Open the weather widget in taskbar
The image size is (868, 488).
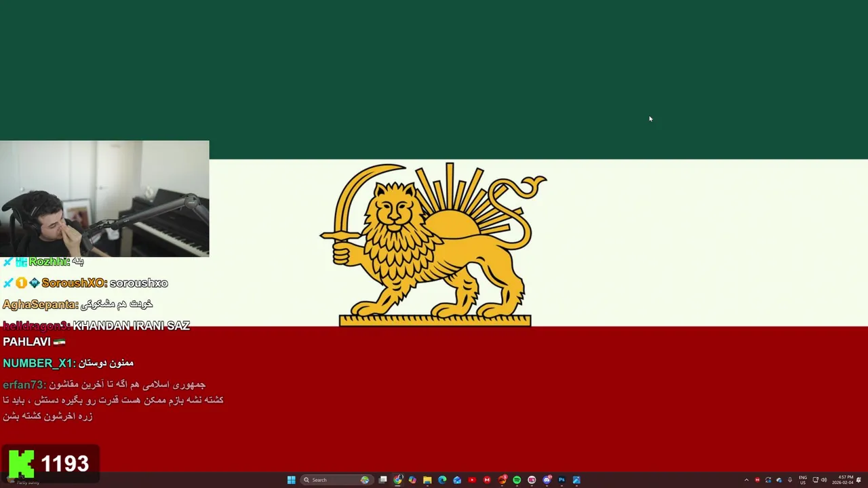coord(24,480)
